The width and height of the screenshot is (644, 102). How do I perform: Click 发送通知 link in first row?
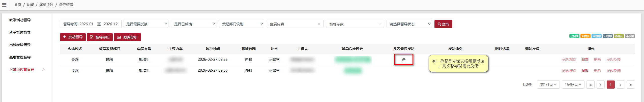coord(568,59)
